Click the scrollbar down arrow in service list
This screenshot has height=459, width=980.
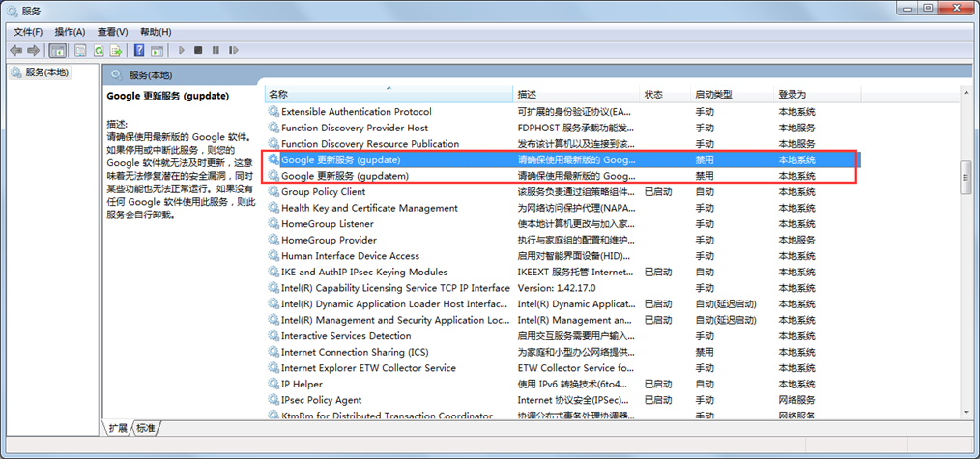(x=966, y=413)
